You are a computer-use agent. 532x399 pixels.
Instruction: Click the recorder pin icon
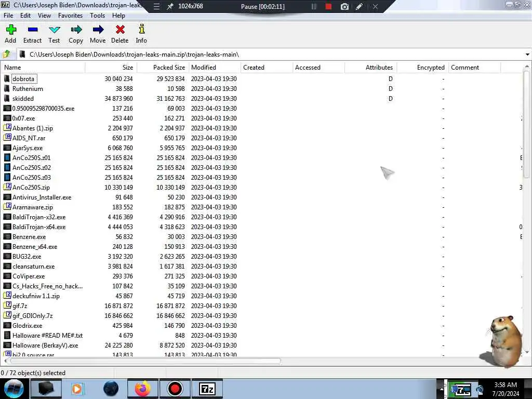170,6
